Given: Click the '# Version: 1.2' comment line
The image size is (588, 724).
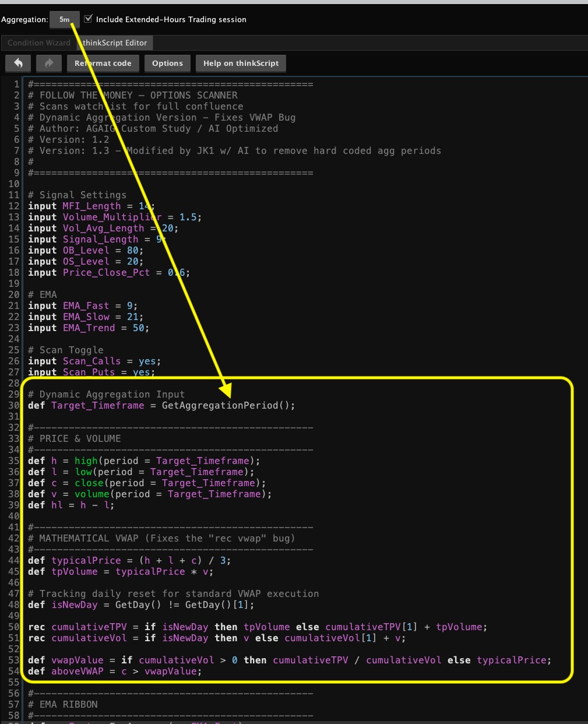Looking at the screenshot, I should [69, 140].
